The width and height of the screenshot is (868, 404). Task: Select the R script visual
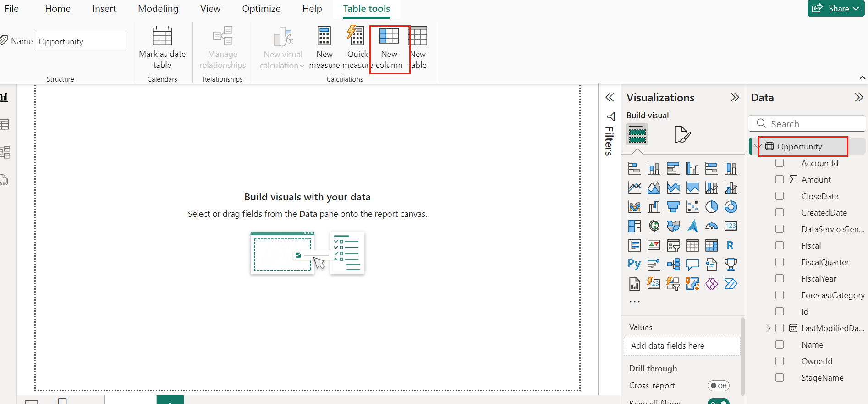click(x=730, y=246)
